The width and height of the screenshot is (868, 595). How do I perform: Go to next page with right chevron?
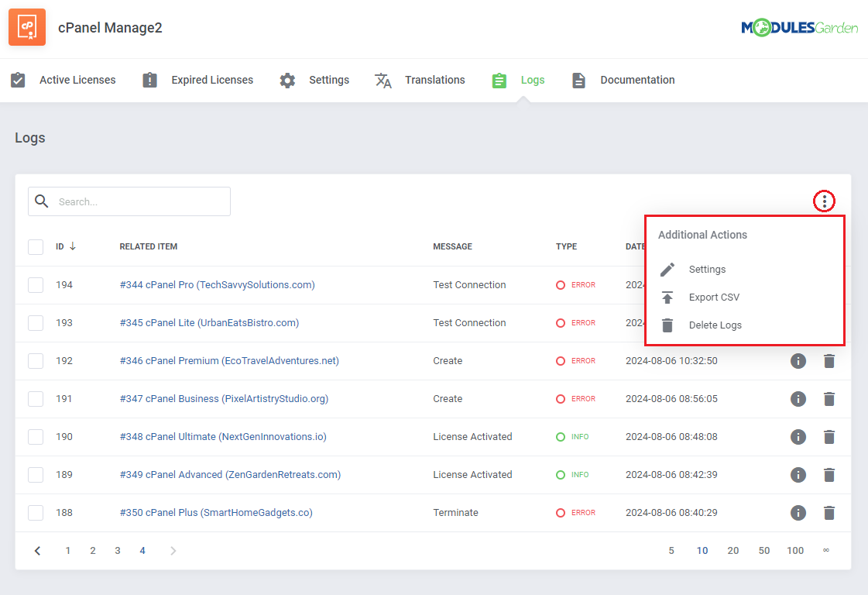pyautogui.click(x=173, y=551)
